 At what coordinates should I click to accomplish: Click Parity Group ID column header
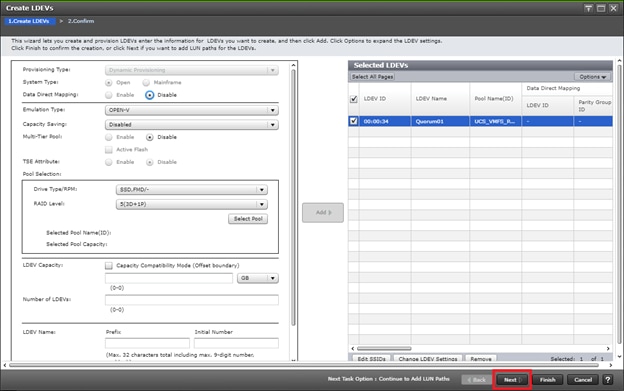594,105
